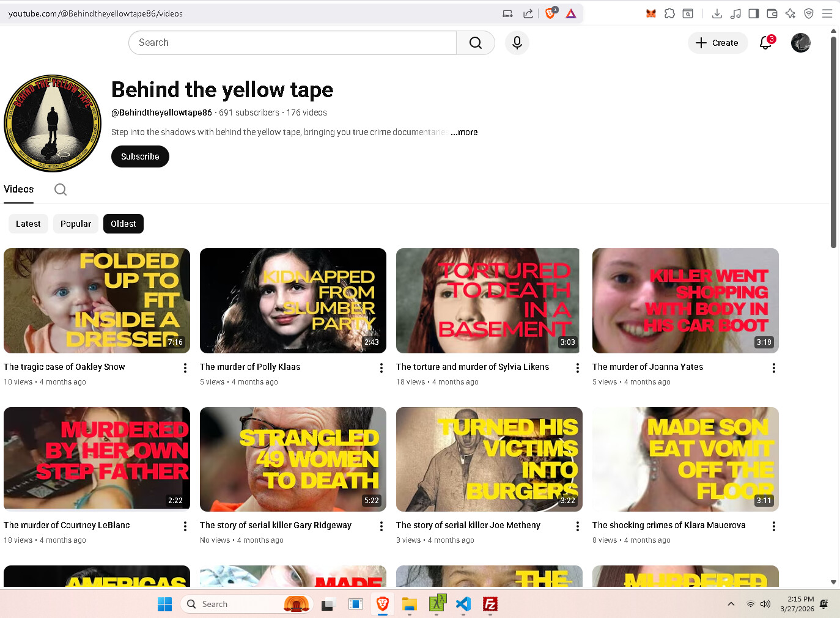
Task: Expand channel description with ...more
Action: 464,132
